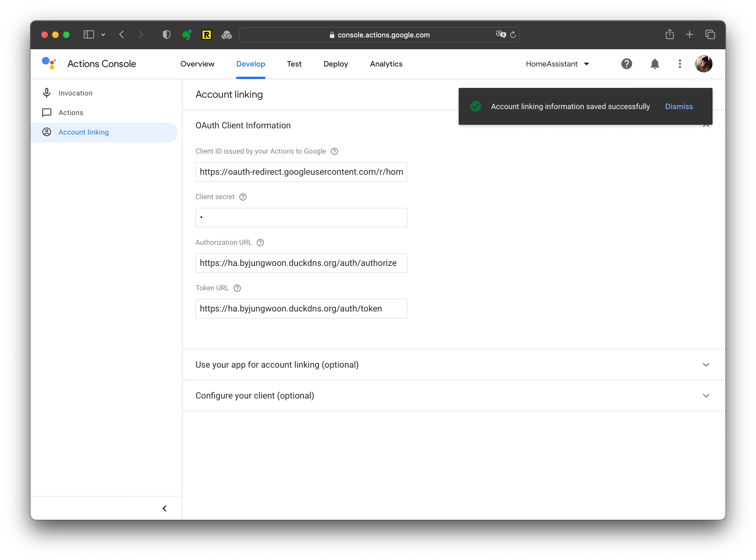Image resolution: width=756 pixels, height=560 pixels.
Task: Open the Test tab
Action: pyautogui.click(x=294, y=64)
